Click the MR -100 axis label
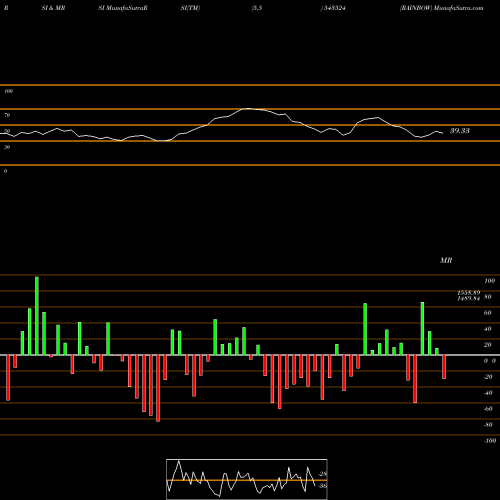Screen dimensions: 500x500 coord(490,441)
